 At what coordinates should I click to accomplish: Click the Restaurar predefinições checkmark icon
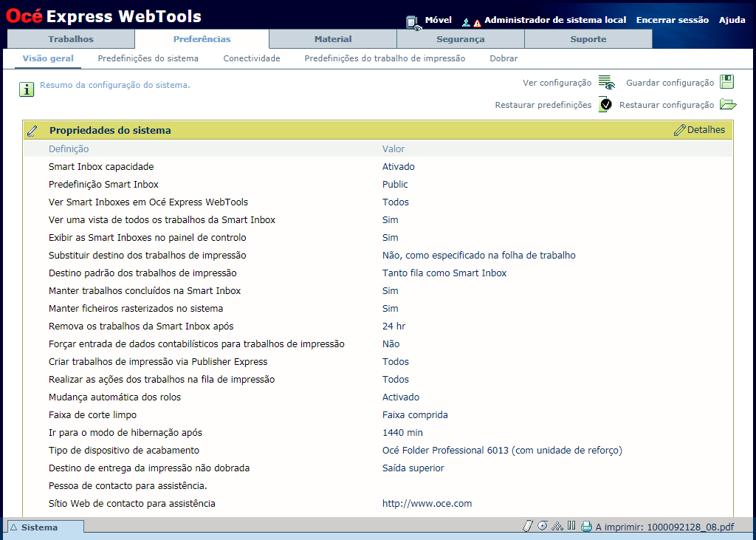coord(605,104)
